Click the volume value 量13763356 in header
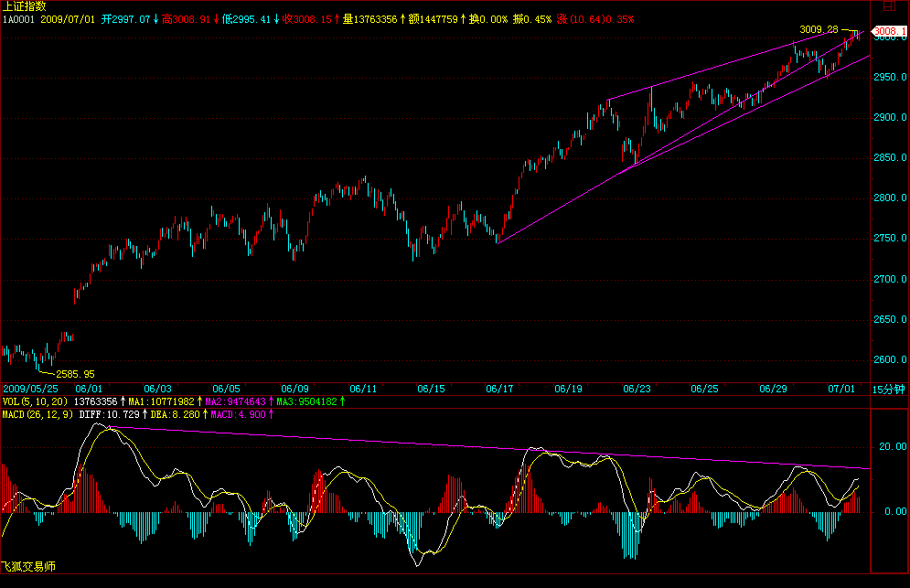This screenshot has width=910, height=588. (x=369, y=19)
